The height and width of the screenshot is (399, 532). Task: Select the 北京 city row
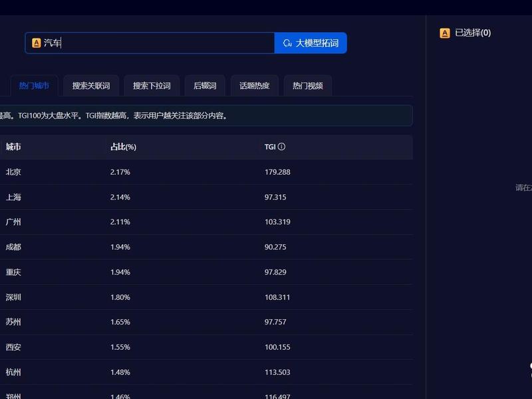pos(206,172)
